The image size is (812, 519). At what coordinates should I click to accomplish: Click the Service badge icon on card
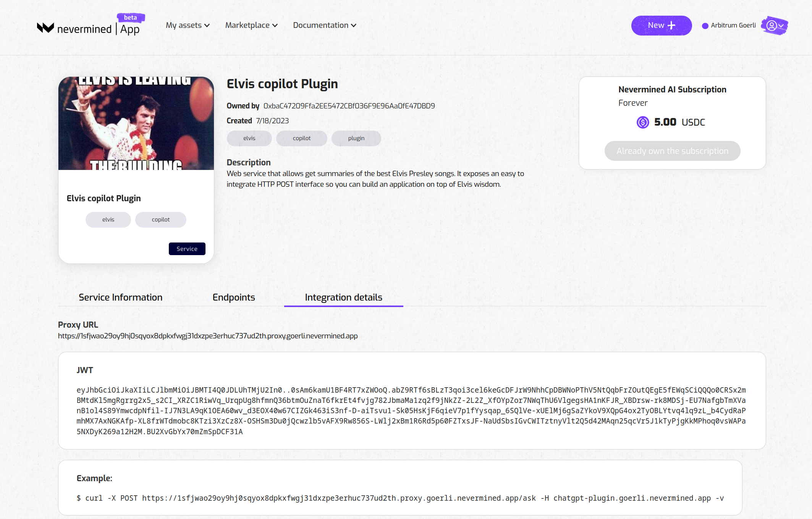point(187,248)
